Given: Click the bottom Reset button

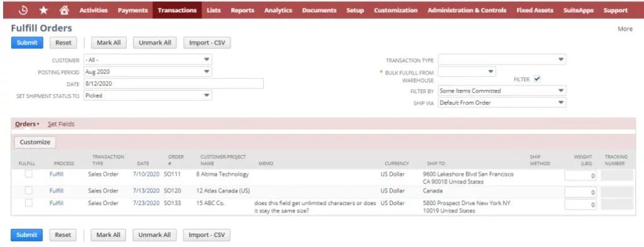Looking at the screenshot, I should click(x=63, y=235).
